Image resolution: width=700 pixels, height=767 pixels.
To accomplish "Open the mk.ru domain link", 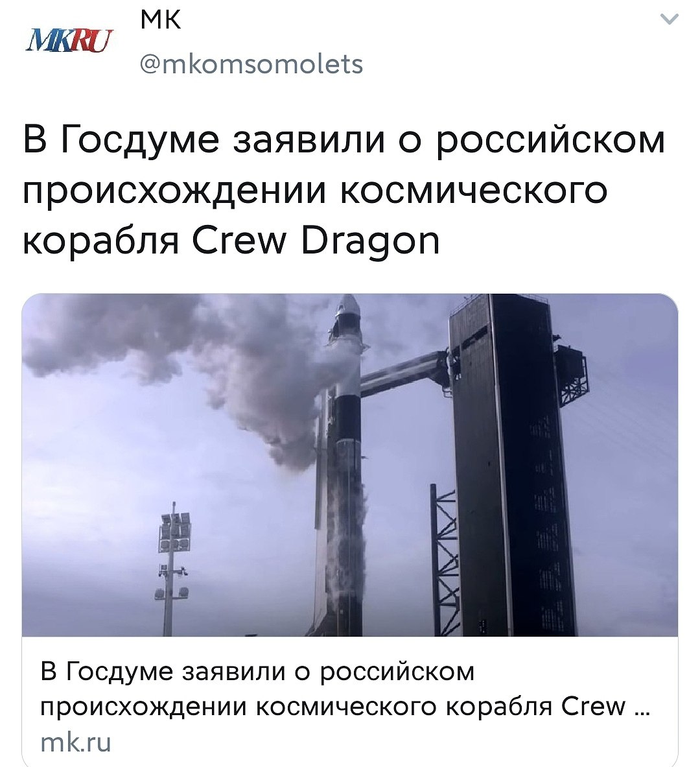I will coord(76,742).
